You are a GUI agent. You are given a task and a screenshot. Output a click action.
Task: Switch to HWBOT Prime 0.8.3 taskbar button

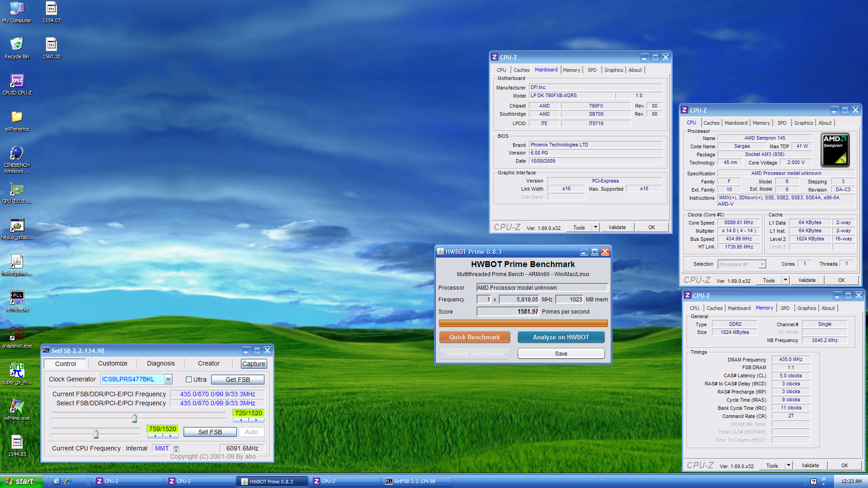(272, 481)
